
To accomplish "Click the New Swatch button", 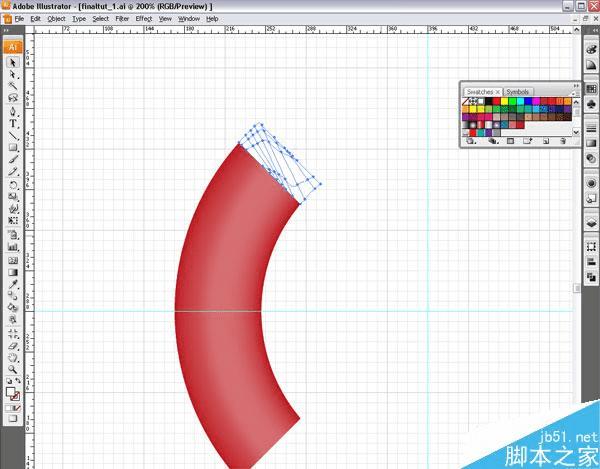I will pos(546,141).
